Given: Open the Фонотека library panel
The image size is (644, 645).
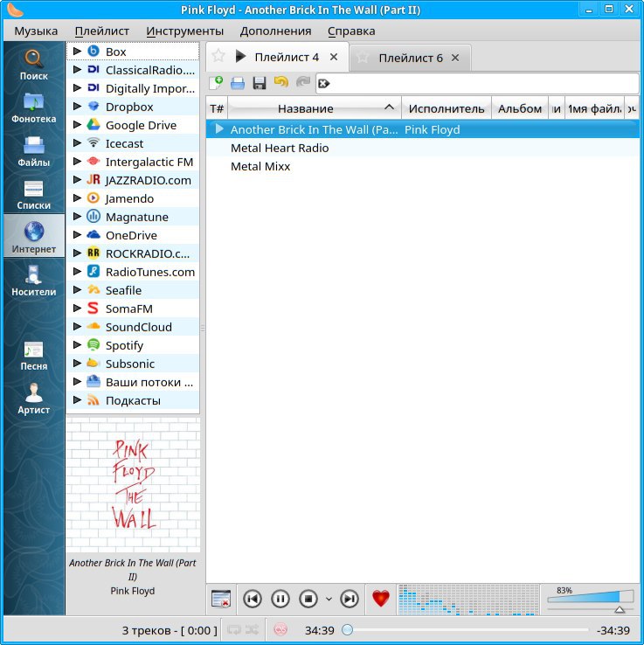Looking at the screenshot, I should [x=34, y=108].
